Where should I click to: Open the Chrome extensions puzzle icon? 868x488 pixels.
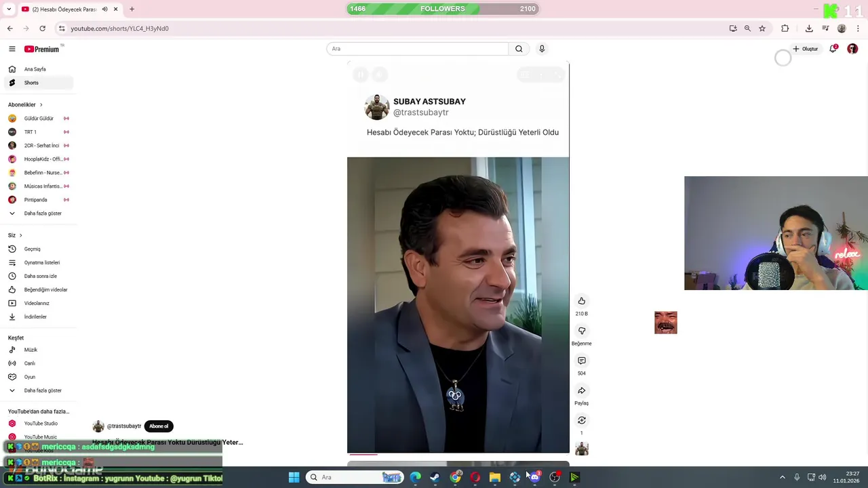785,28
